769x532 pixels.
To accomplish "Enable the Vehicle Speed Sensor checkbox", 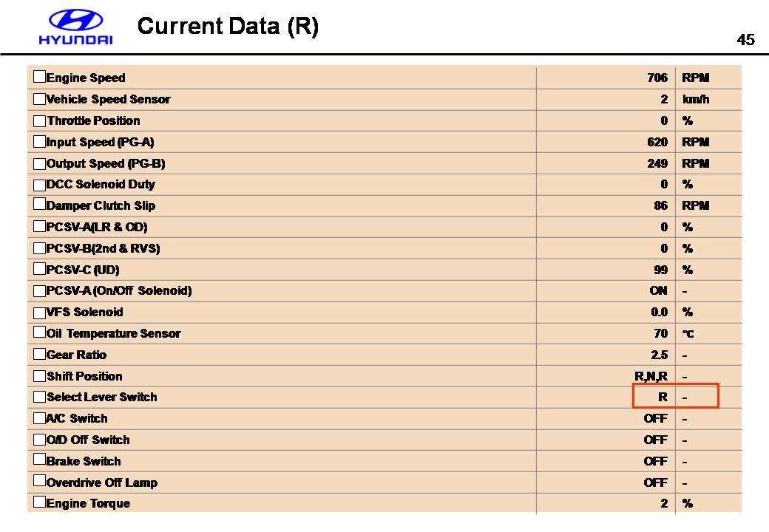I will point(39,98).
